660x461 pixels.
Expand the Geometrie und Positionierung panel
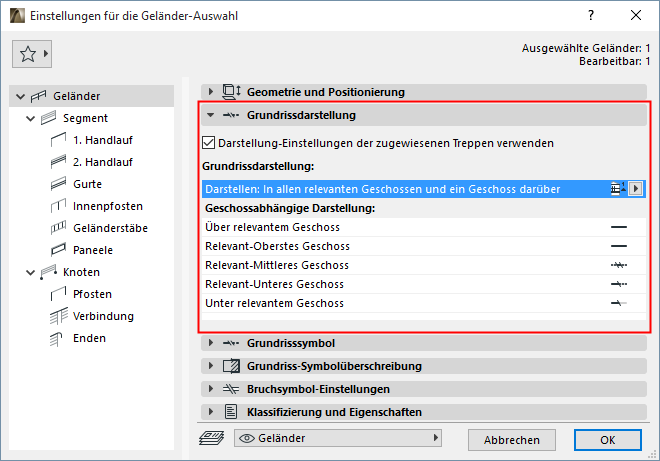coord(210,92)
